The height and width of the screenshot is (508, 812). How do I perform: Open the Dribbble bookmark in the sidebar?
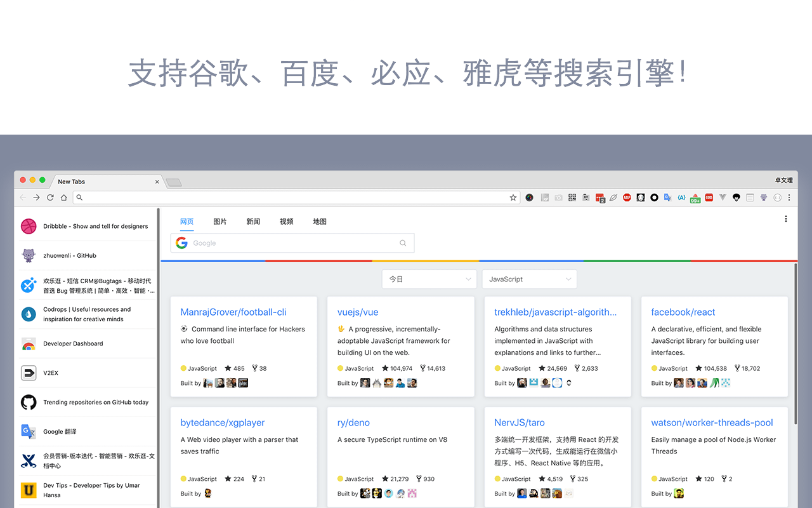[29, 225]
